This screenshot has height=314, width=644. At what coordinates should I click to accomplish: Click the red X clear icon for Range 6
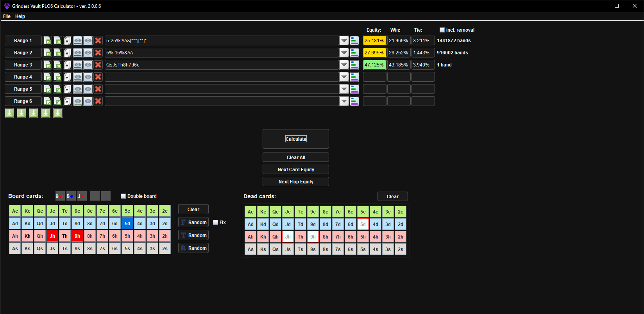click(98, 101)
